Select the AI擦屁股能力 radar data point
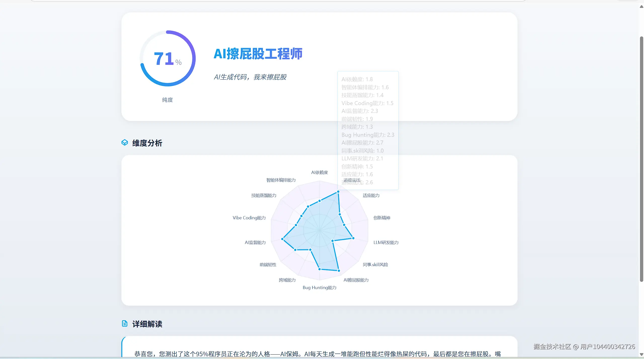 [339, 271]
